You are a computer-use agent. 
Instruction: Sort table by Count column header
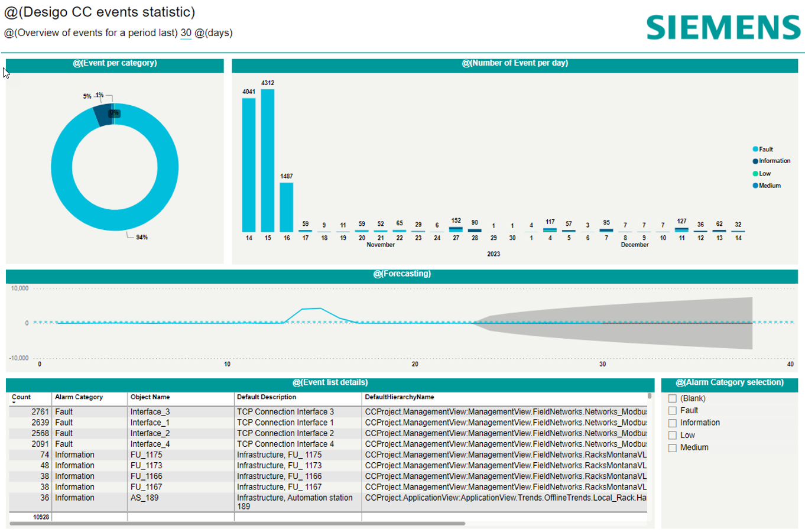[21, 397]
